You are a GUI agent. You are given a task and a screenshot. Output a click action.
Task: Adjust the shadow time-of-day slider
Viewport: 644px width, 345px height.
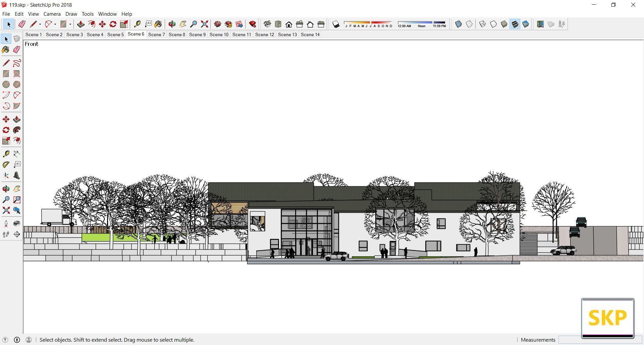point(422,22)
